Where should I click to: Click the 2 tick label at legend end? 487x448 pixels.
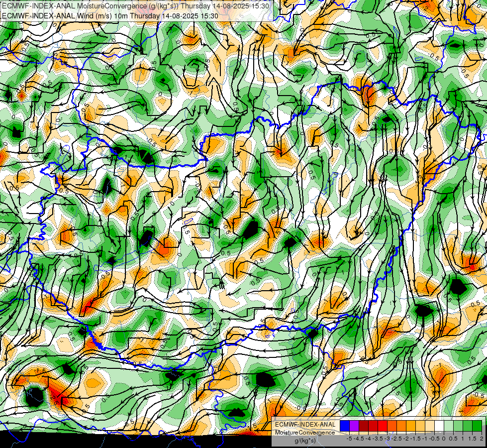(x=482, y=439)
